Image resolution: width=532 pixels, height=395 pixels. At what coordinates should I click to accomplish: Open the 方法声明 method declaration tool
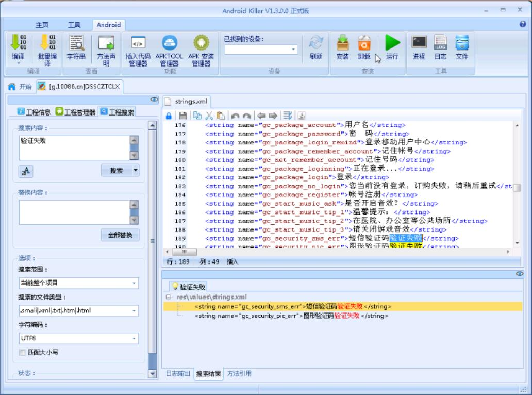106,50
